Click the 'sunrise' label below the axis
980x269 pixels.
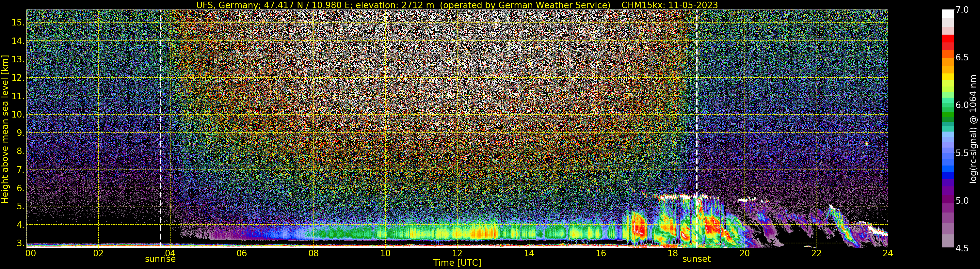tap(160, 259)
